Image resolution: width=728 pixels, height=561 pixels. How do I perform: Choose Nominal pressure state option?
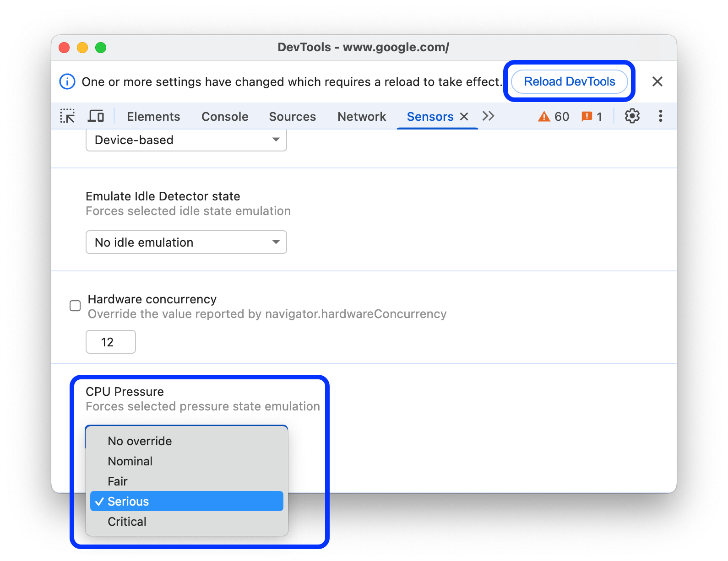point(130,461)
